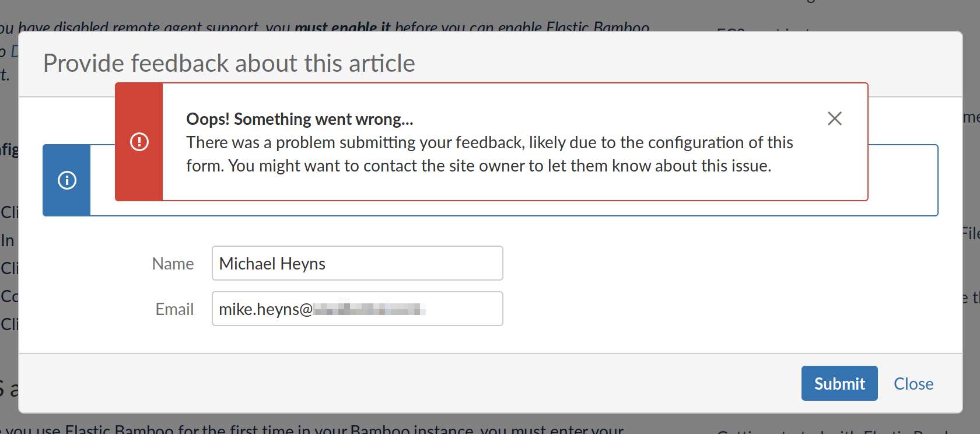Screen dimensions: 980x434
Task: Focus the Name field containing Michael Heyns
Action: coord(358,263)
